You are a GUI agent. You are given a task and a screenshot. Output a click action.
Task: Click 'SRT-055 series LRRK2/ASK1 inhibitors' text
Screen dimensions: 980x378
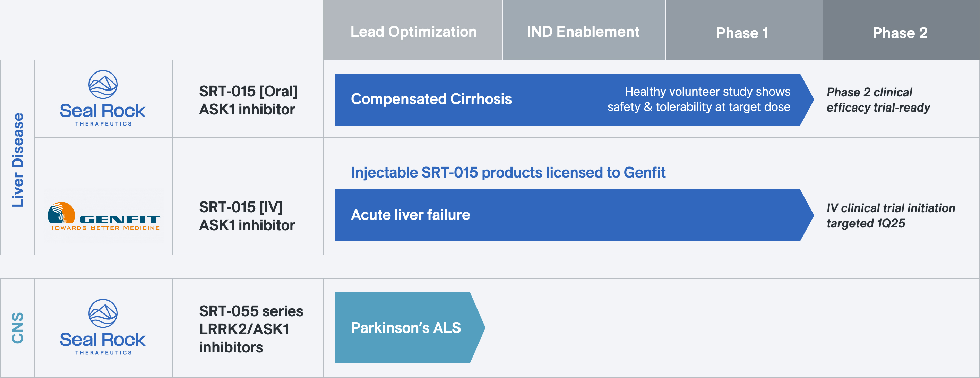coord(251,329)
